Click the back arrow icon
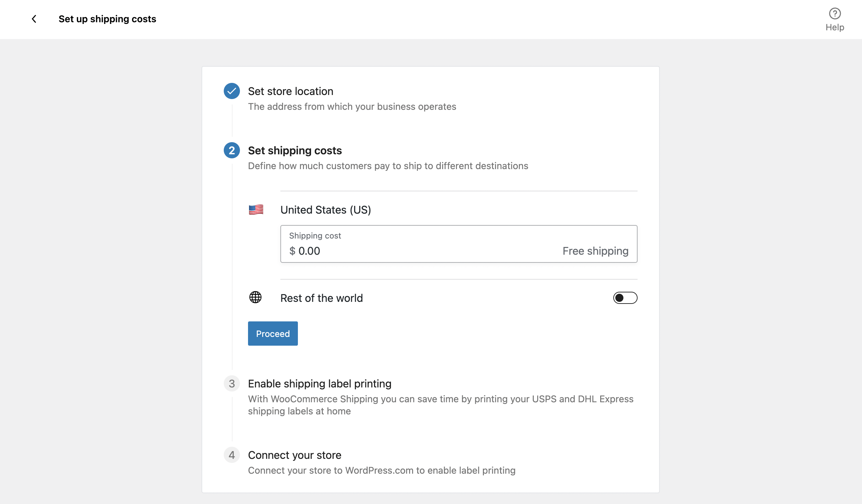862x504 pixels. [x=34, y=19]
